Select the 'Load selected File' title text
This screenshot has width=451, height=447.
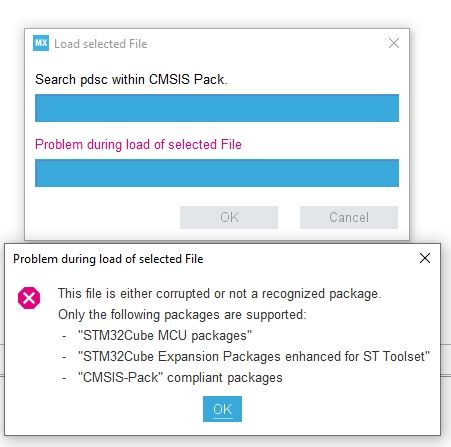click(x=101, y=44)
